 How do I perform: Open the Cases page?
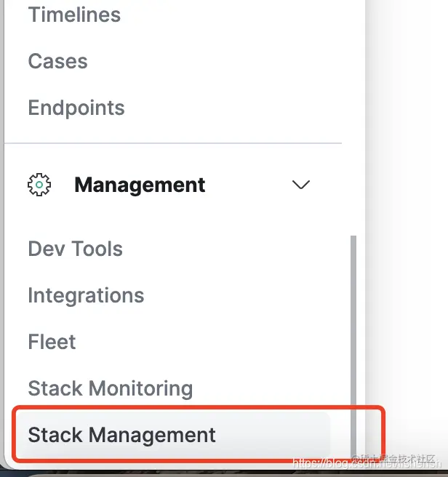click(x=57, y=61)
